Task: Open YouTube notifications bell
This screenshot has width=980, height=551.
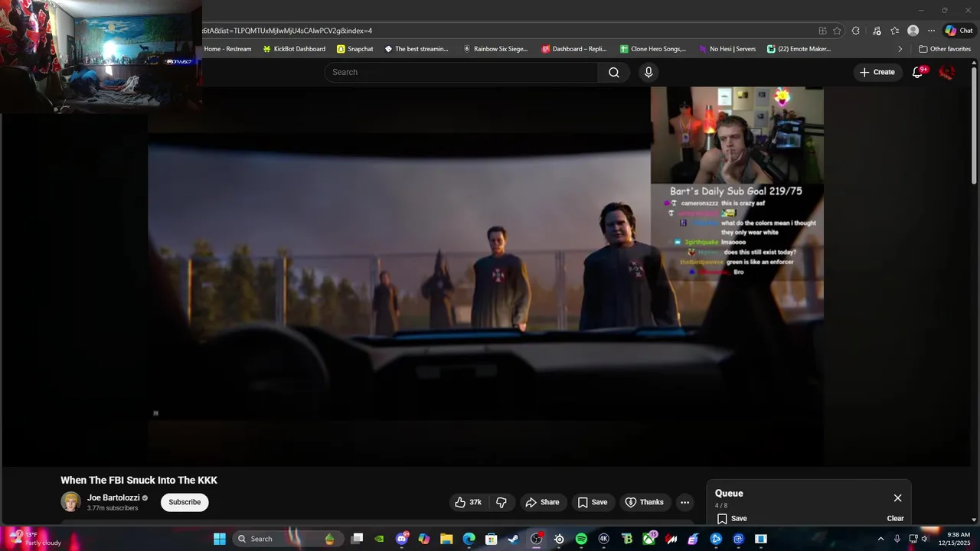Action: coord(917,72)
